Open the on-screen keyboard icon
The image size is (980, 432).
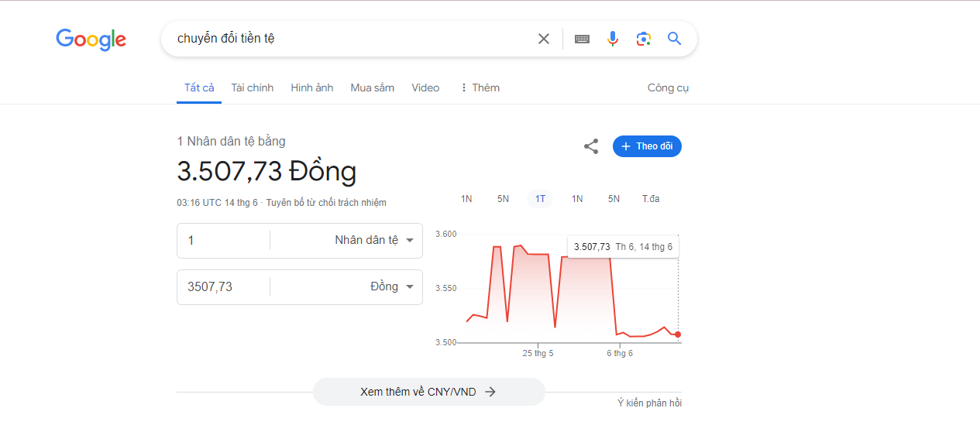(583, 39)
